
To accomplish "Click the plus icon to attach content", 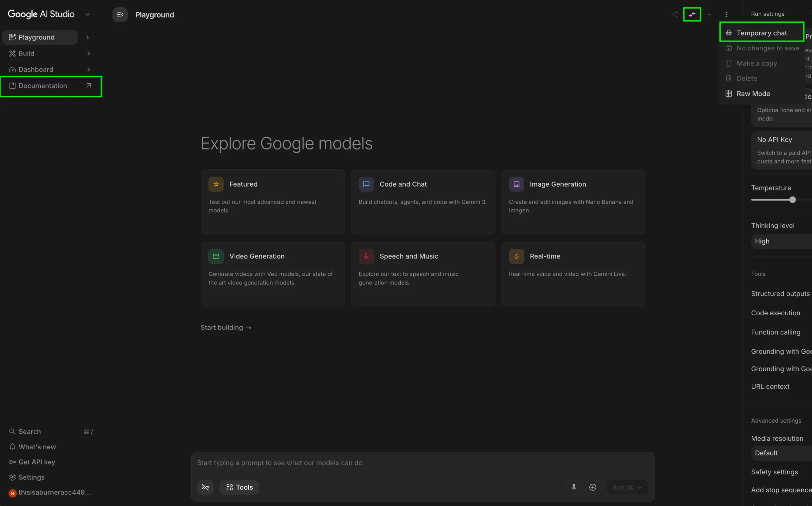I will pos(593,487).
